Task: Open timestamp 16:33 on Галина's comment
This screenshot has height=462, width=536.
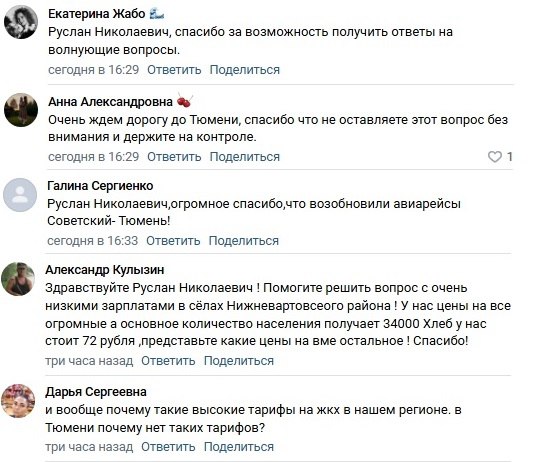Action: 93,241
